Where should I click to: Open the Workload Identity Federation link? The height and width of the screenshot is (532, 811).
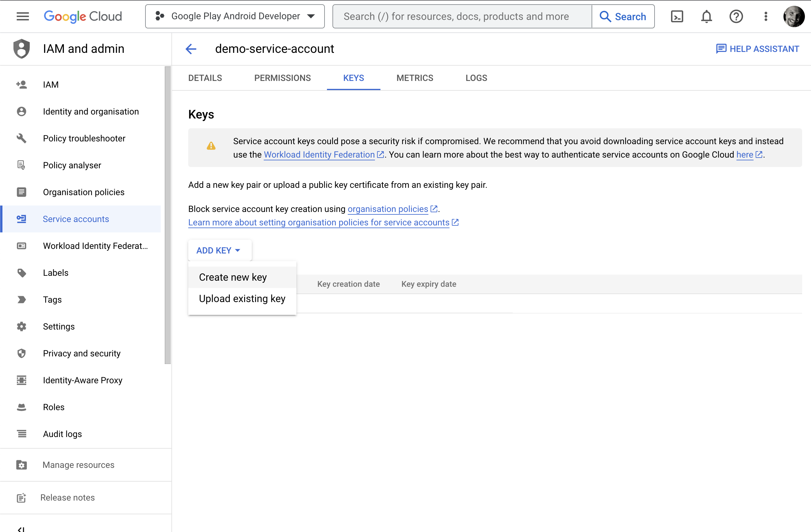319,155
